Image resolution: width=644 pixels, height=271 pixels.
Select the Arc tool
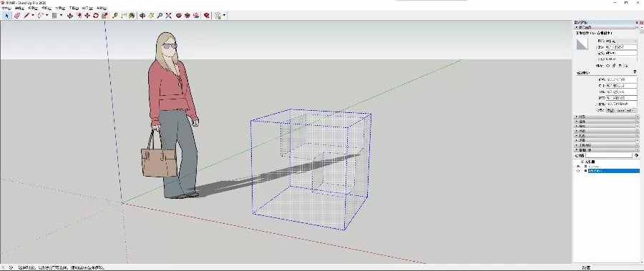(41, 16)
